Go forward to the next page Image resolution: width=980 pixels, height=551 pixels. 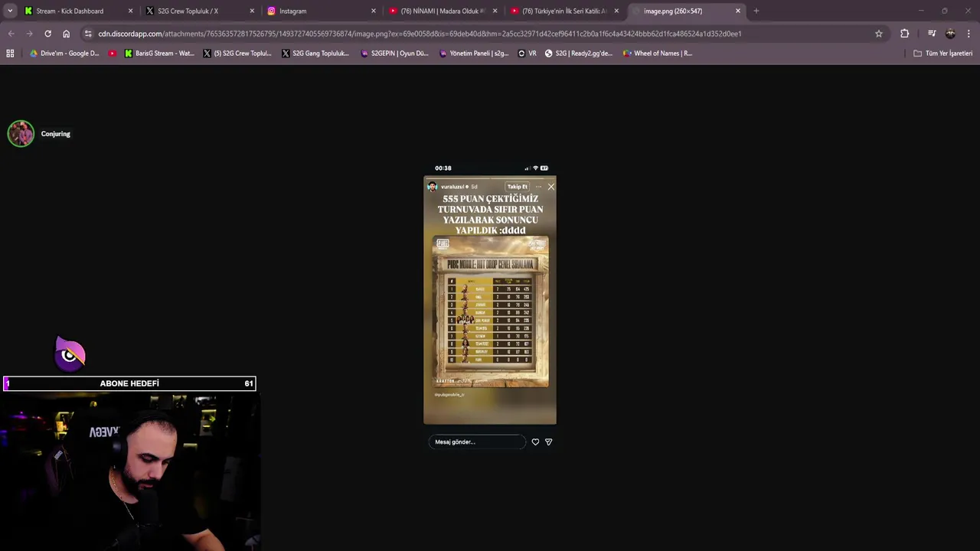point(29,34)
